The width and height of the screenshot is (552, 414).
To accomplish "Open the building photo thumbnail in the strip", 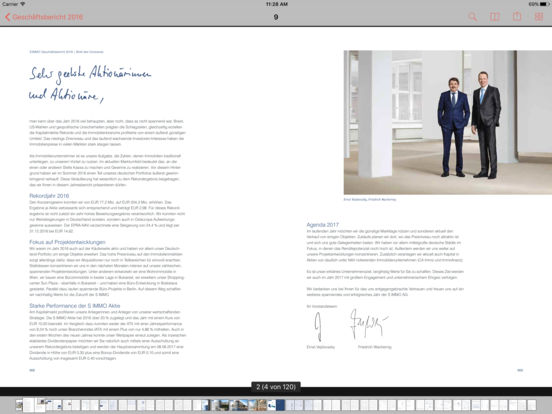I will pos(238,405).
